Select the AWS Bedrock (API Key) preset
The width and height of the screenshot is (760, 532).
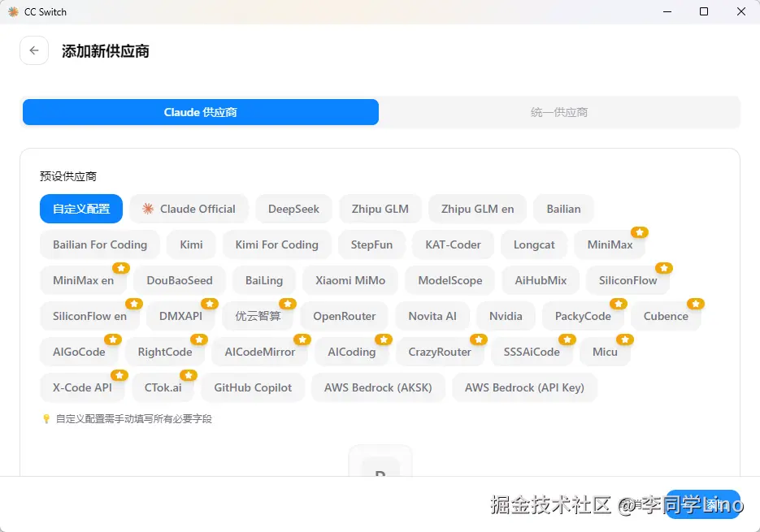coord(524,387)
